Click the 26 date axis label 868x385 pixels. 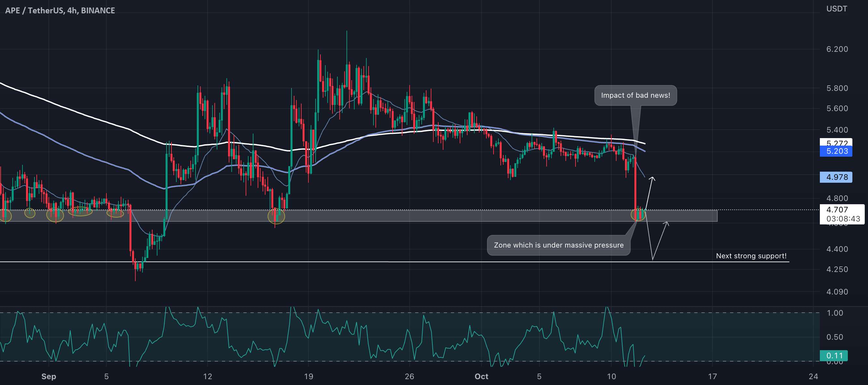(409, 377)
